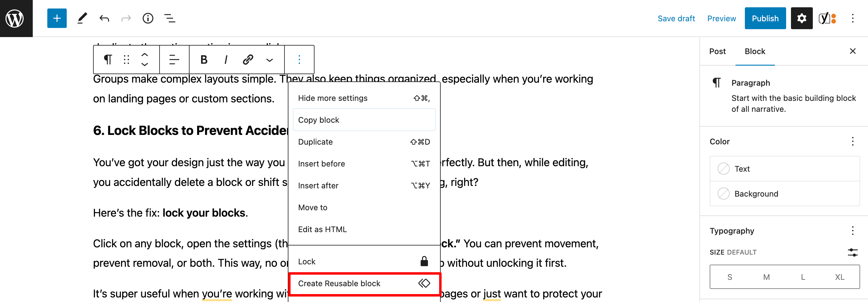Screen dimensions: 868x302
Task: Toggle the Settings gear sidebar
Action: 801,18
